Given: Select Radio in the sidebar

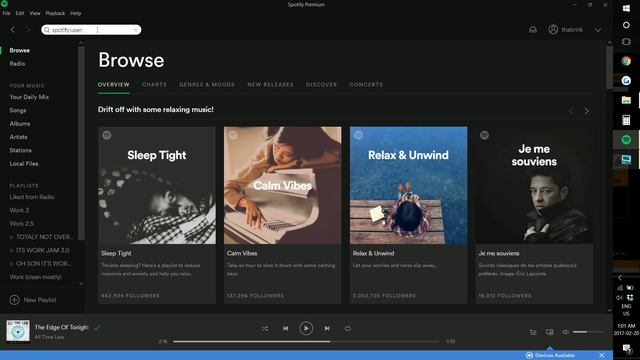Looking at the screenshot, I should point(17,64).
